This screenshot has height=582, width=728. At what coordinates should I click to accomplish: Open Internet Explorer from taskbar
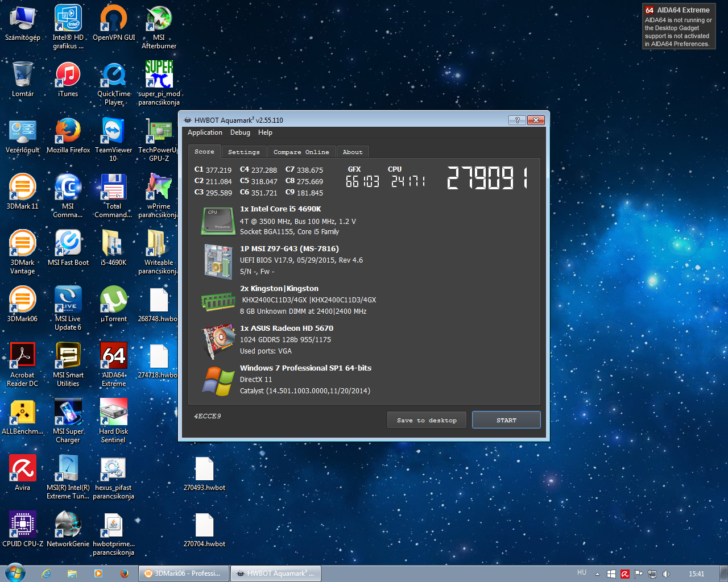point(46,573)
